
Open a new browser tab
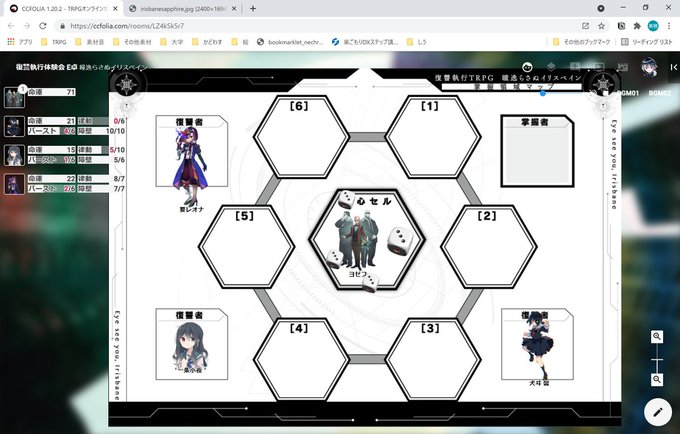click(x=253, y=9)
